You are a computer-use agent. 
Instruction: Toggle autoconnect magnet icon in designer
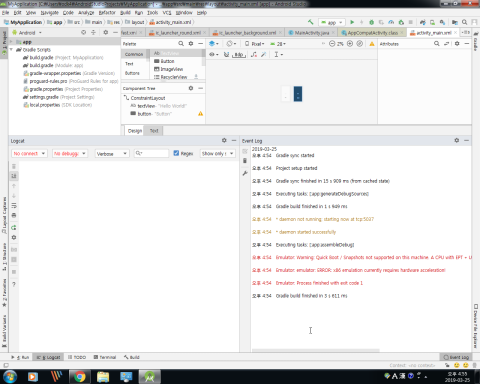226,54
